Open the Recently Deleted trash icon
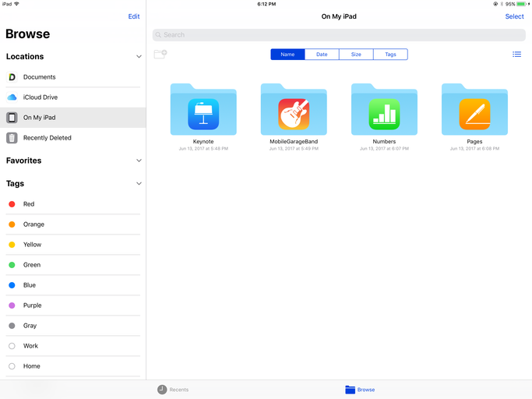 coord(12,138)
